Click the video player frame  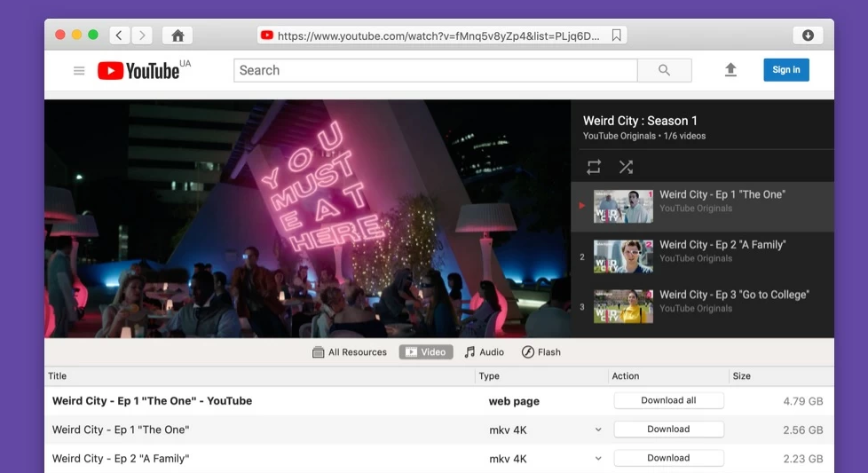[x=307, y=218]
